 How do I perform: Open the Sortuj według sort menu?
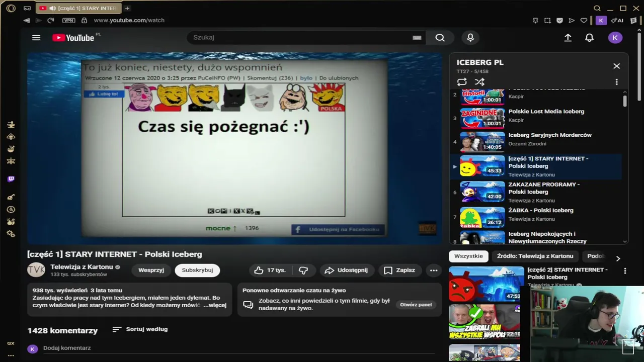pyautogui.click(x=140, y=329)
